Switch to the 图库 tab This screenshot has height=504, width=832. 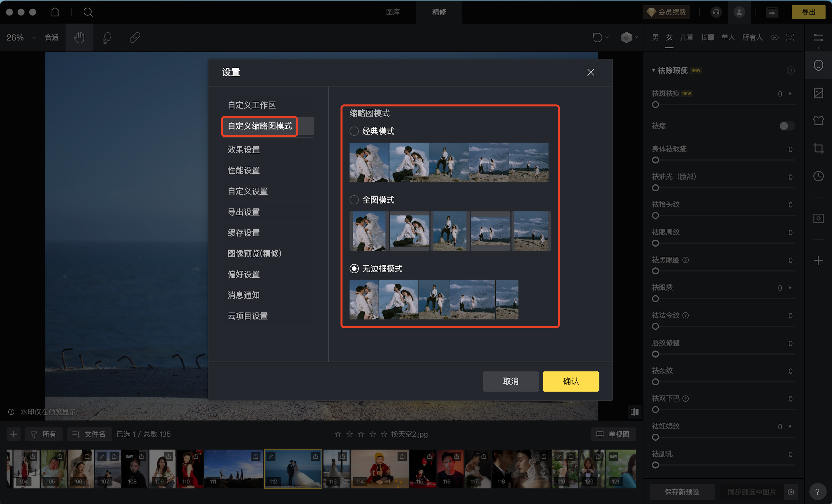[393, 12]
